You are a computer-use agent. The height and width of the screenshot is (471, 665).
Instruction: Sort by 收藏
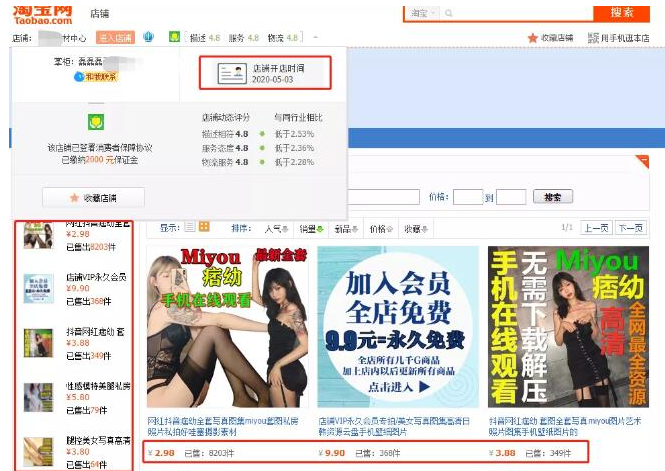(416, 229)
